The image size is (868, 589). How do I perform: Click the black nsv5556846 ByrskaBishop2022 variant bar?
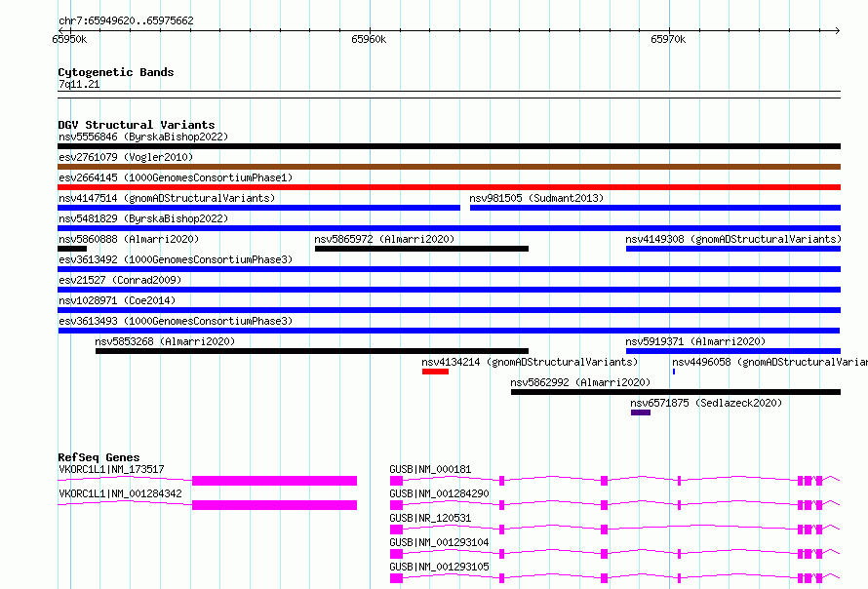pyautogui.click(x=449, y=146)
